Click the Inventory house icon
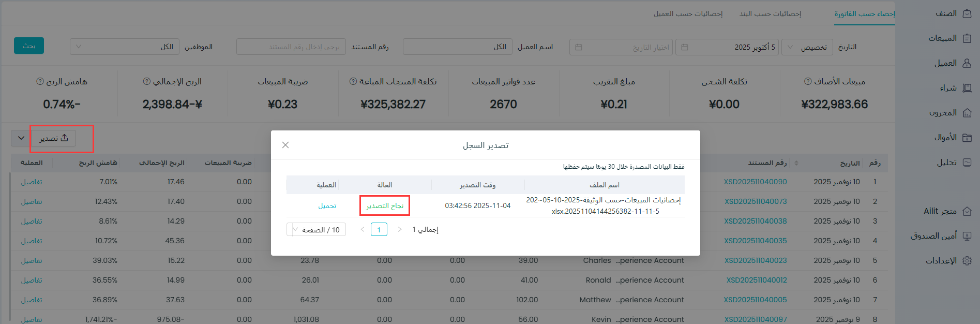This screenshot has width=980, height=324. (967, 113)
